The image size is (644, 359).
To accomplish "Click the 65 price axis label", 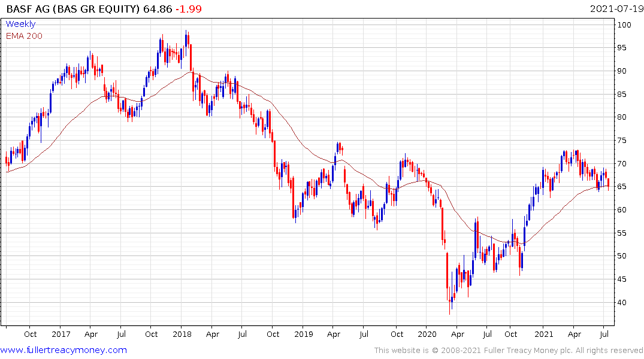I will [x=622, y=187].
